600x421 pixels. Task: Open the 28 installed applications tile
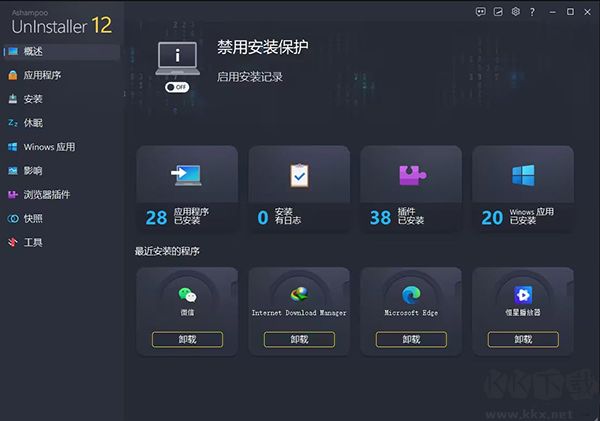[x=187, y=188]
